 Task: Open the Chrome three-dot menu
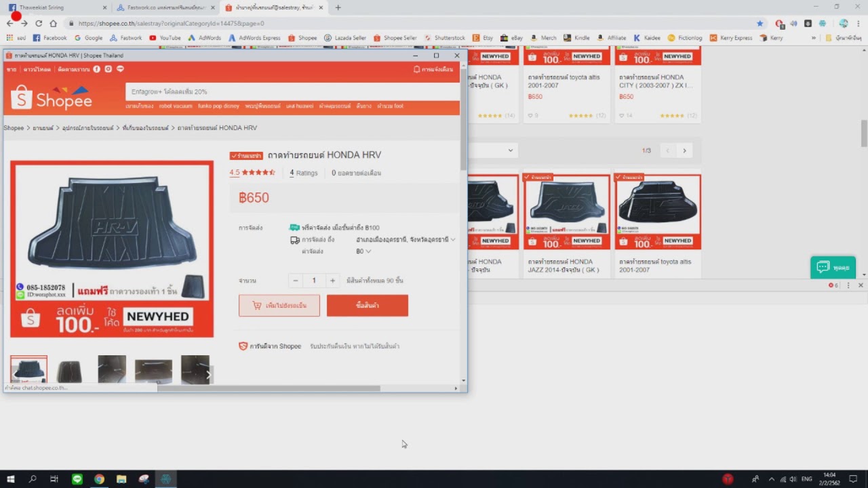pos(859,23)
